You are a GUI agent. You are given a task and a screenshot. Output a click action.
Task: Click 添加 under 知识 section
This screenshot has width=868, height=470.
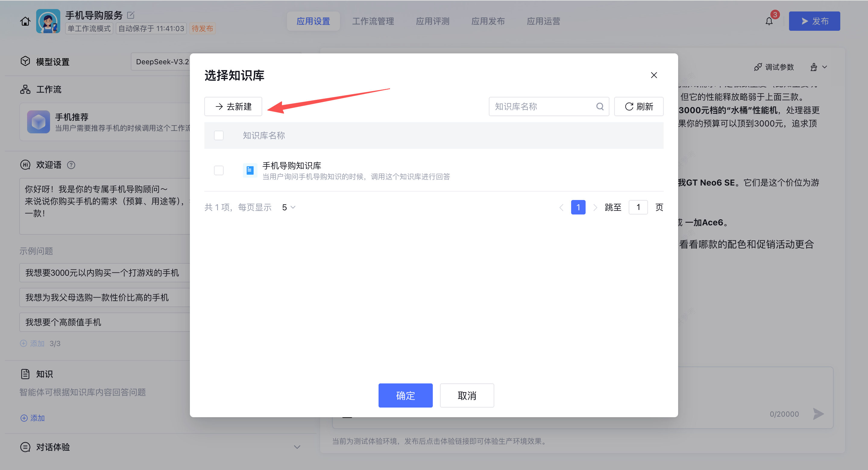click(x=33, y=418)
